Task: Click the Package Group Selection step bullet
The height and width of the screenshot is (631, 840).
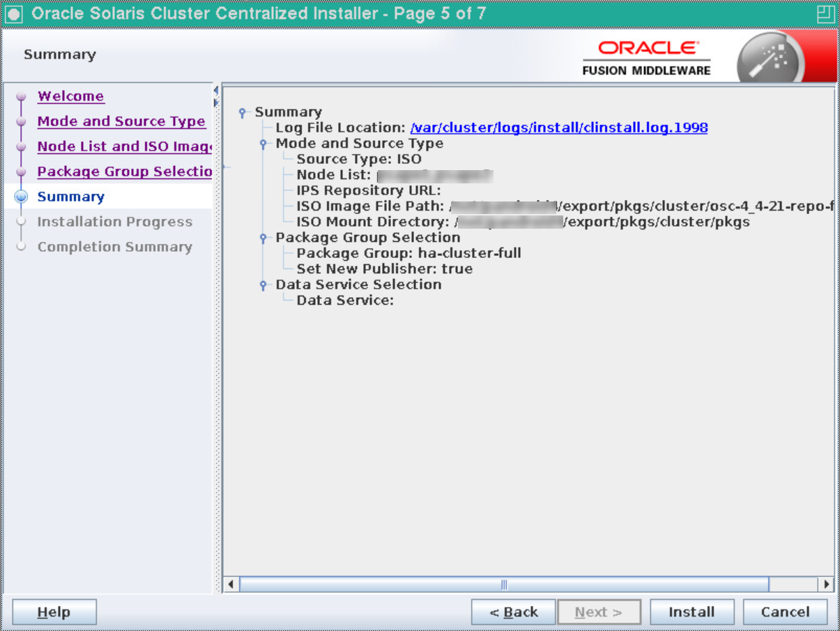Action: tap(22, 172)
